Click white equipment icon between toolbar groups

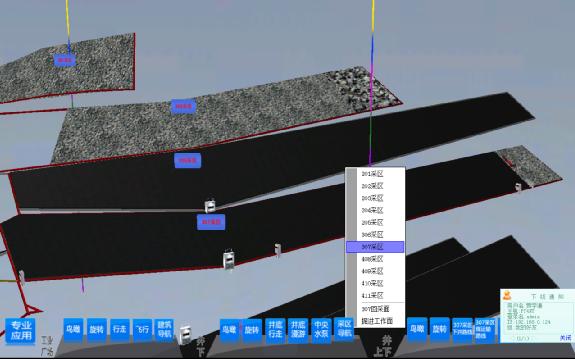[x=185, y=334]
